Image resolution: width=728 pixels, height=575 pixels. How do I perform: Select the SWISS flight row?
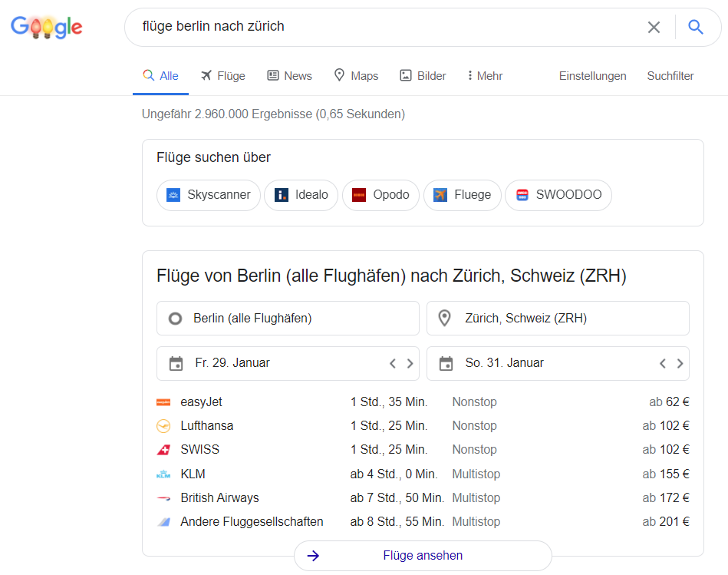[423, 450]
